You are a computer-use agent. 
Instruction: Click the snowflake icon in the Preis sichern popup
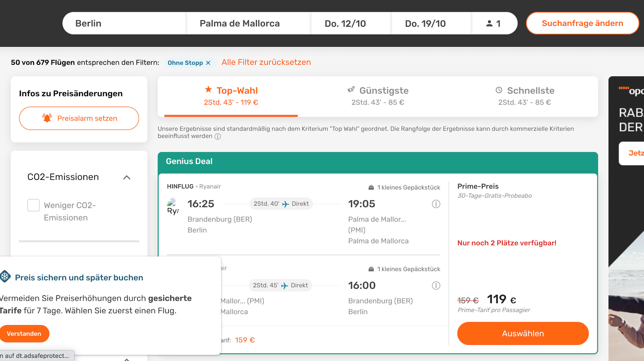coord(5,277)
